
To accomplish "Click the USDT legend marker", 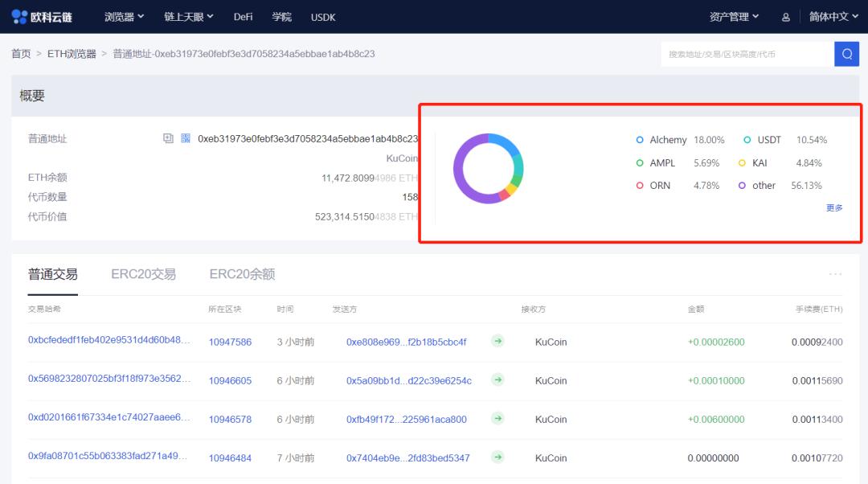I will click(747, 140).
